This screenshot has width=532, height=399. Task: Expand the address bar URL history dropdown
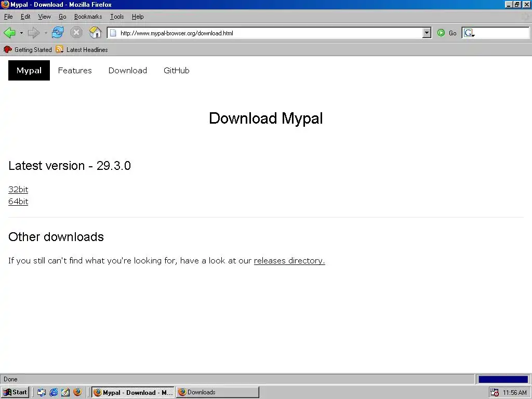tap(427, 33)
